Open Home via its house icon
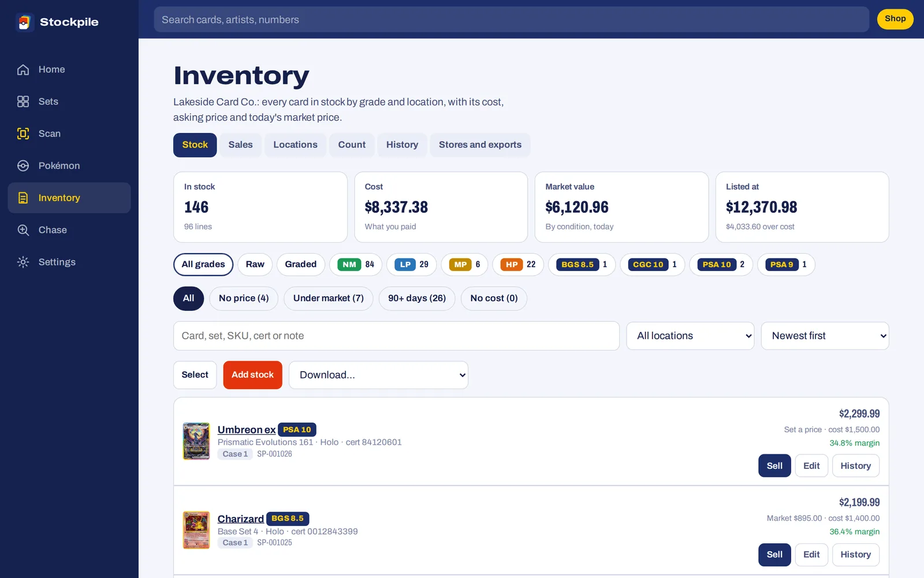Image resolution: width=924 pixels, height=578 pixels. (x=23, y=69)
